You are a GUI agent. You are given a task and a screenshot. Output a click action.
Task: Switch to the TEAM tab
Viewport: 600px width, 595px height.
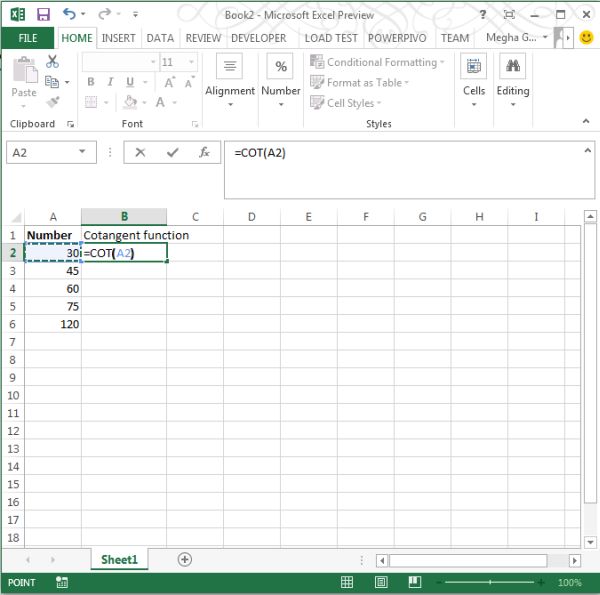[455, 38]
